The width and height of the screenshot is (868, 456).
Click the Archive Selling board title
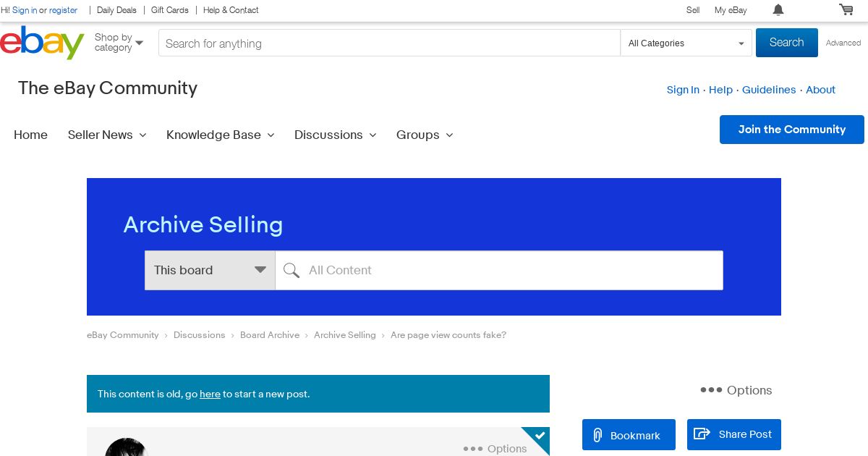203,224
